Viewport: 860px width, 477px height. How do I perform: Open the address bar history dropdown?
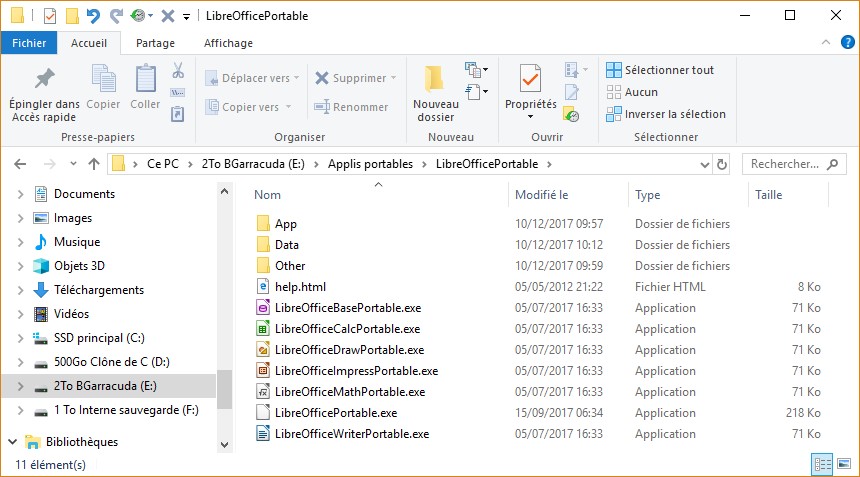705,164
